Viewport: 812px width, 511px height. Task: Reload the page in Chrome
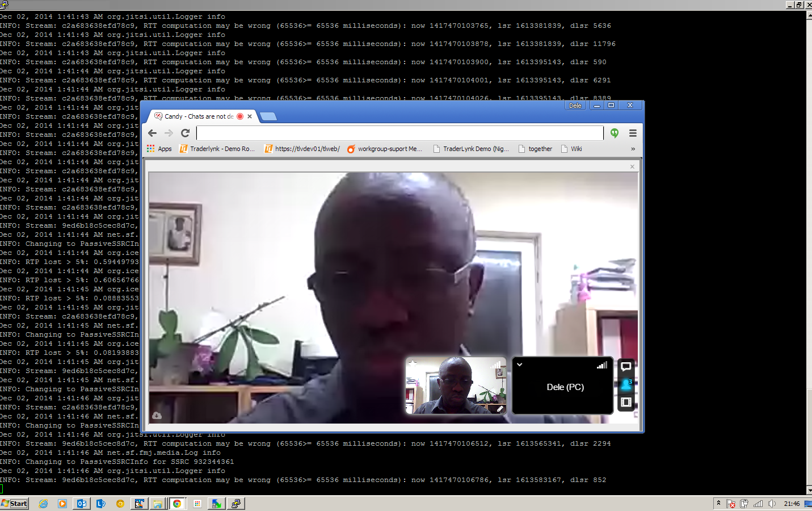point(185,133)
